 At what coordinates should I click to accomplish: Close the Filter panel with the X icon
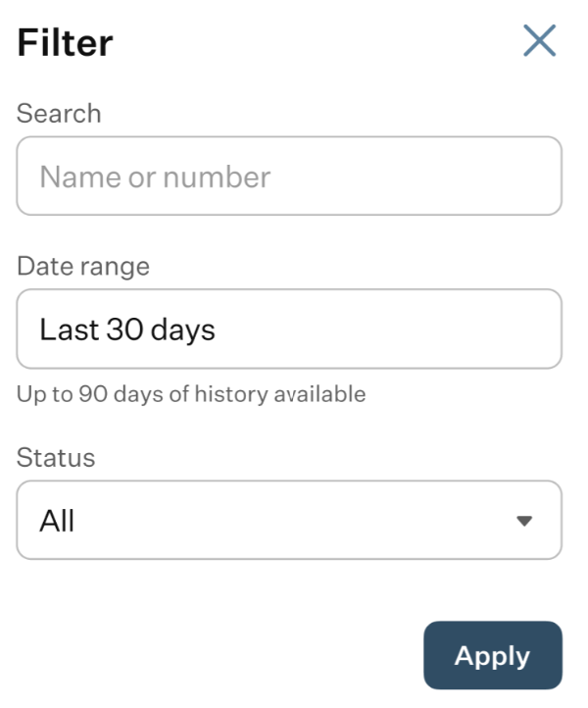[539, 40]
